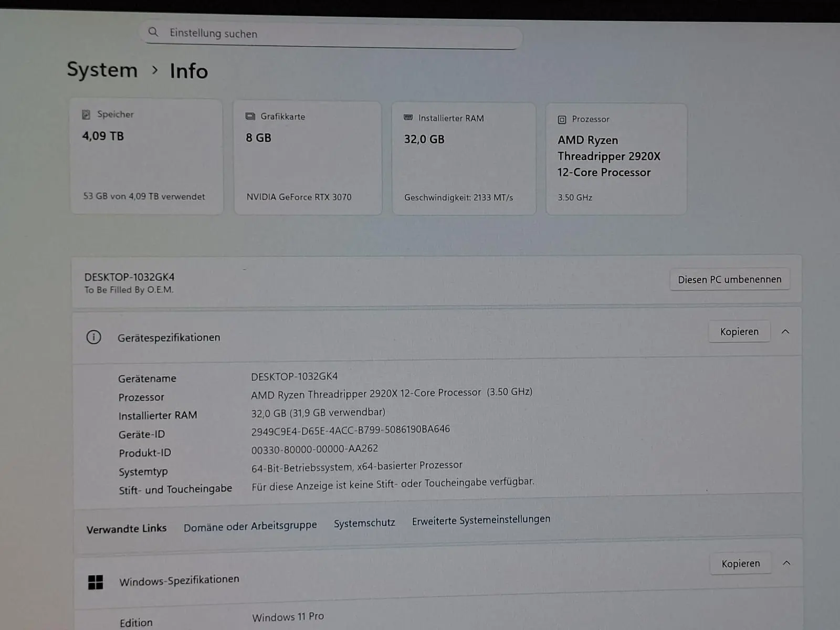The height and width of the screenshot is (630, 840).
Task: Open Systemschutz link
Action: pyautogui.click(x=364, y=523)
